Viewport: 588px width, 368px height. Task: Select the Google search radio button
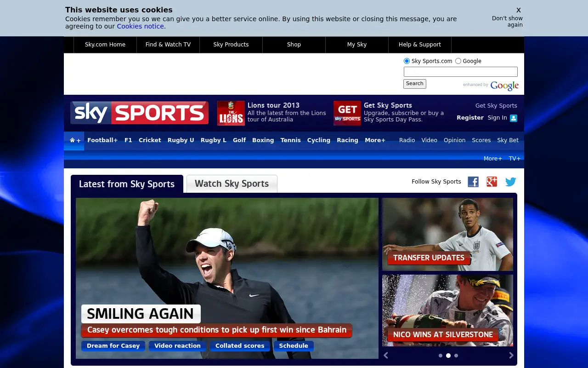pyautogui.click(x=458, y=61)
